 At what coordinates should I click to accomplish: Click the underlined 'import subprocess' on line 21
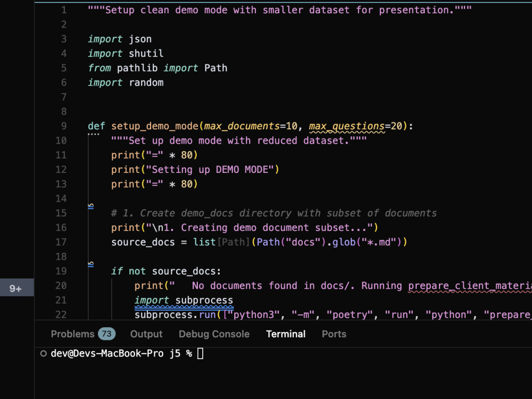[184, 300]
